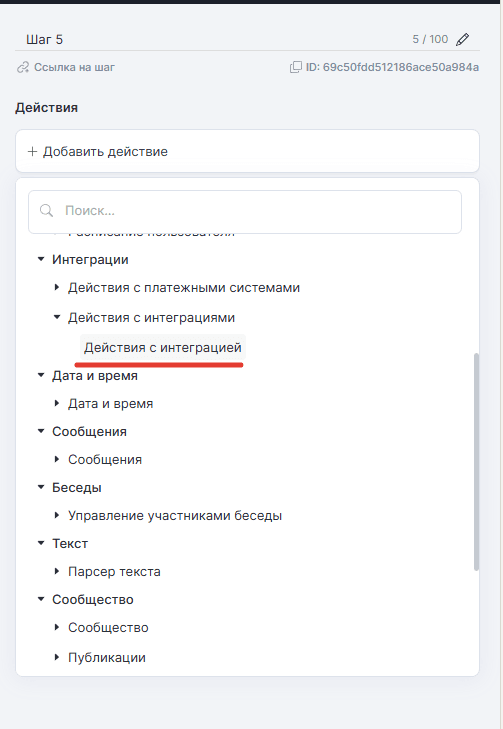Click the Действия section heading

(x=46, y=108)
